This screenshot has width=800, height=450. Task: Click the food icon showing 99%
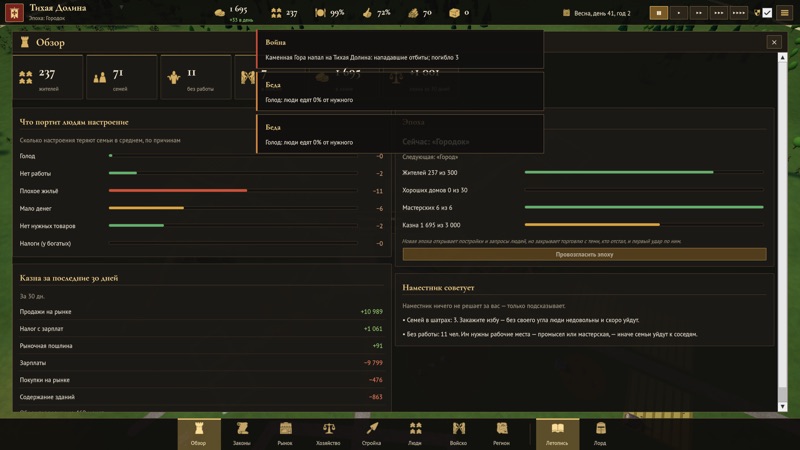pyautogui.click(x=320, y=13)
